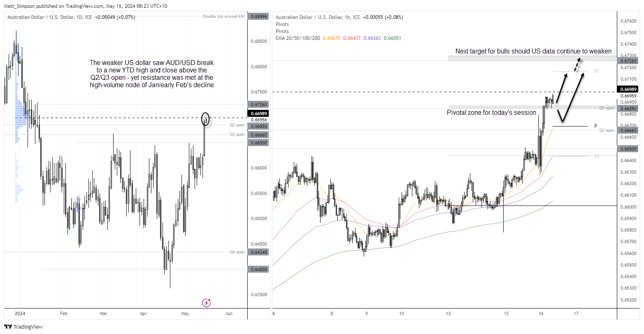Click the 0.67260 price label on 1h chart

tap(628, 60)
